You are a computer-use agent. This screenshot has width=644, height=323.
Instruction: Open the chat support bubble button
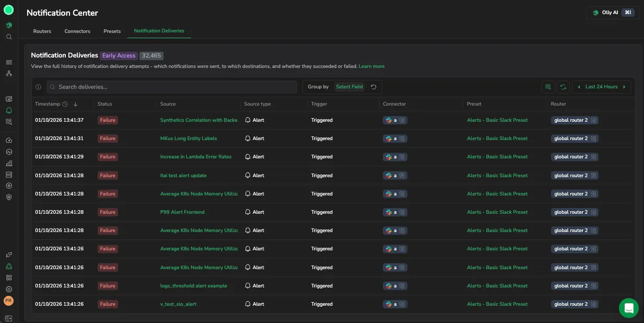click(x=629, y=308)
